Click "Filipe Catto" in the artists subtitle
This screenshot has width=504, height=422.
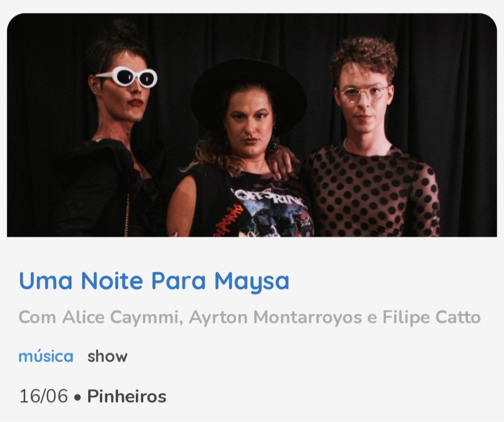click(431, 317)
